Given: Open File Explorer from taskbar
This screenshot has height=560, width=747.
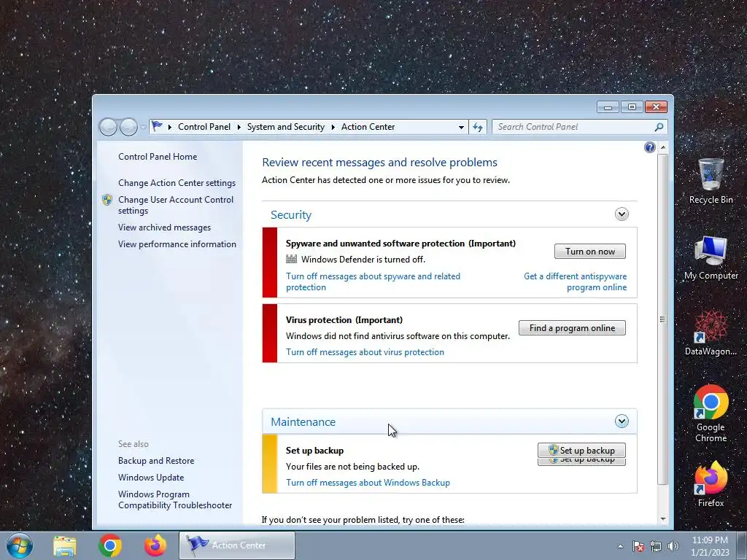Looking at the screenshot, I should point(65,545).
